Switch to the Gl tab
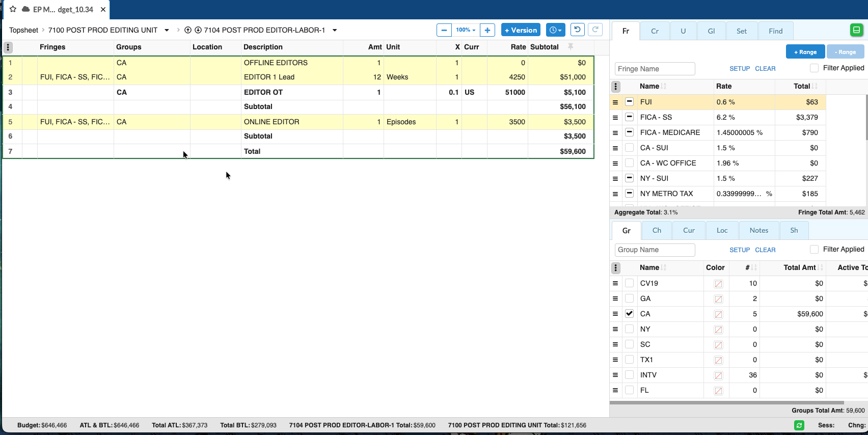This screenshot has height=435, width=868. point(712,31)
